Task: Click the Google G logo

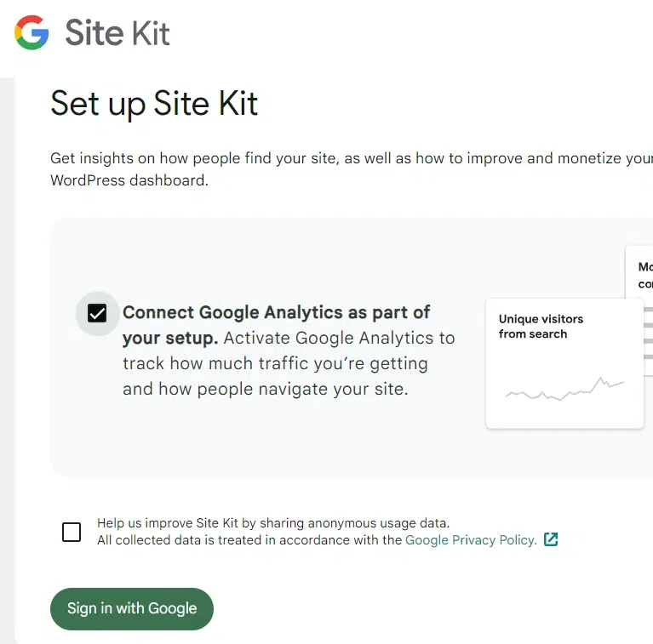Action: [x=32, y=33]
